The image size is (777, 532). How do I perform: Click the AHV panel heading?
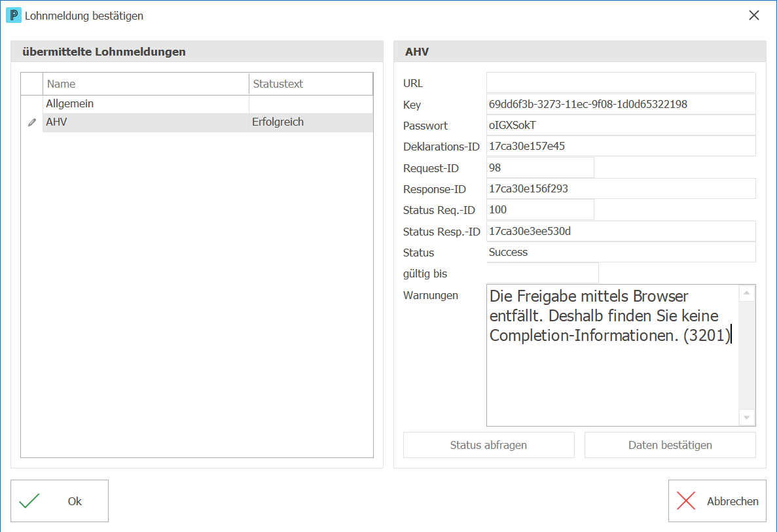(x=417, y=52)
